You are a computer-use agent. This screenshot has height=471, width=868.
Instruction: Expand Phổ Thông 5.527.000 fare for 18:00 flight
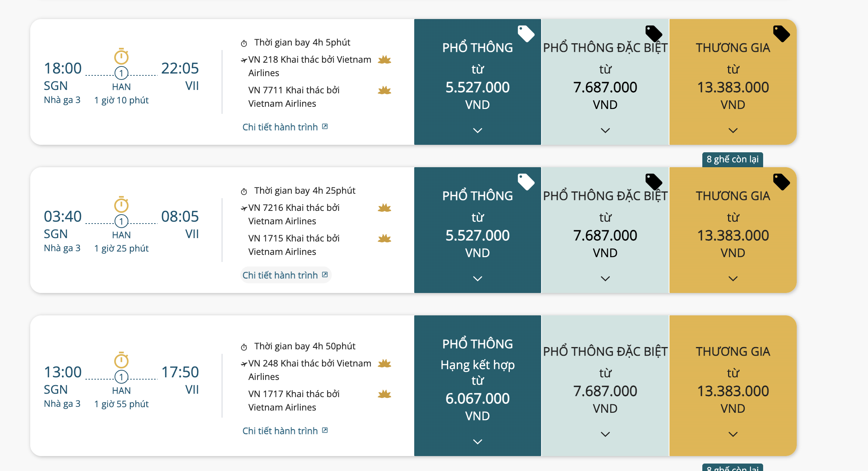point(477,130)
